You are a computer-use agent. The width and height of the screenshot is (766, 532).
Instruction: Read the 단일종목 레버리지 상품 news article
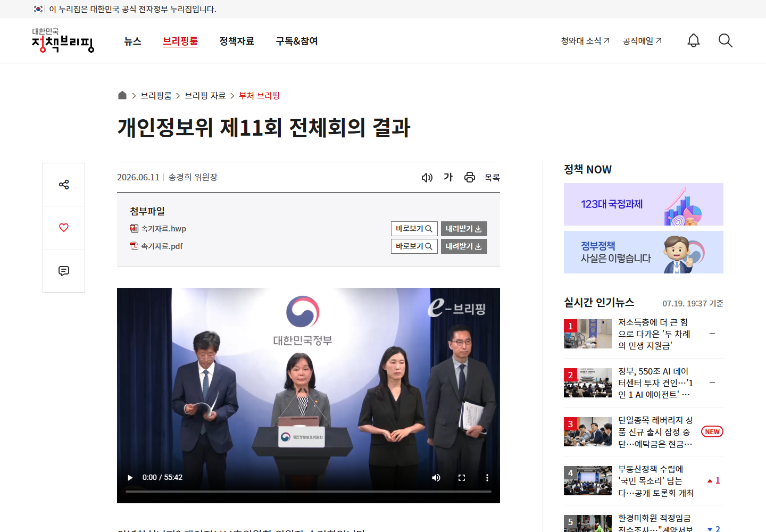click(x=655, y=431)
